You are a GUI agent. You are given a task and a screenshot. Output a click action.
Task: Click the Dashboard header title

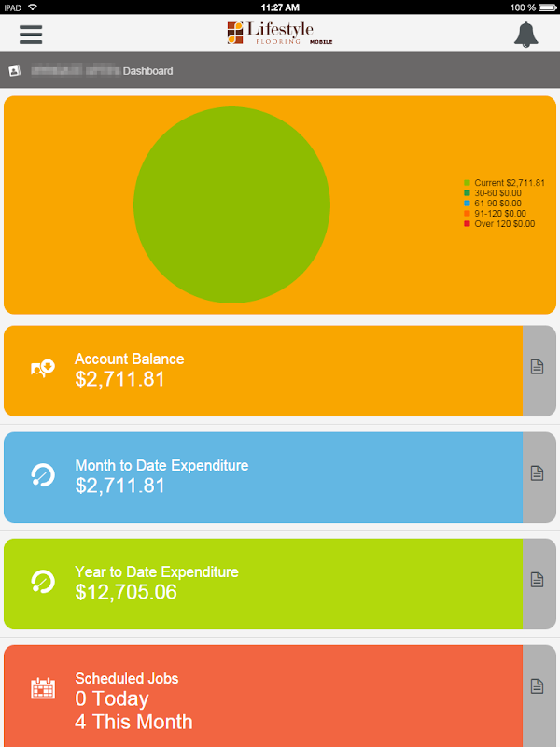pyautogui.click(x=147, y=71)
